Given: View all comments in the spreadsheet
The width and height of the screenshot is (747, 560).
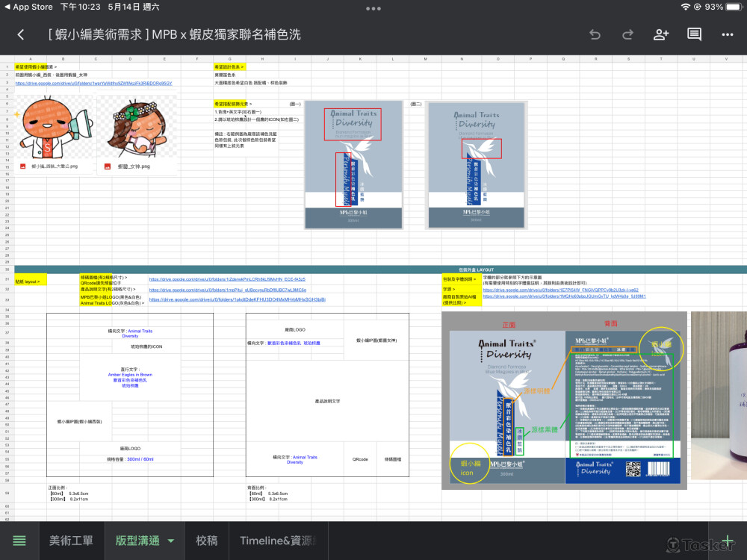Looking at the screenshot, I should [x=693, y=34].
